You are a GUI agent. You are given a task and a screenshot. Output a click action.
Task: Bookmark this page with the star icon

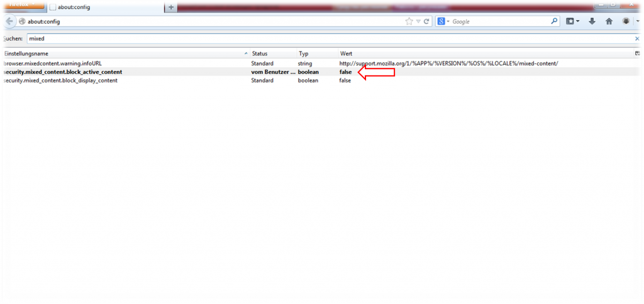click(x=409, y=21)
